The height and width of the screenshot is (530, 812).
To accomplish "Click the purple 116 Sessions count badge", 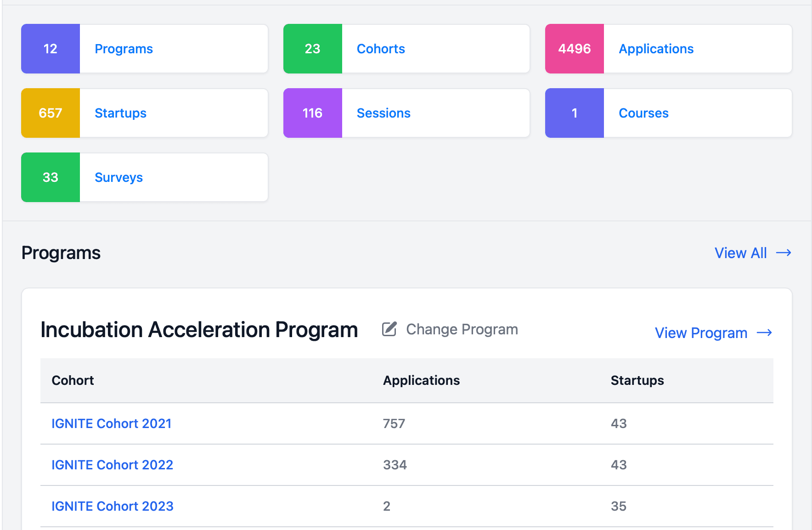I will (x=312, y=113).
